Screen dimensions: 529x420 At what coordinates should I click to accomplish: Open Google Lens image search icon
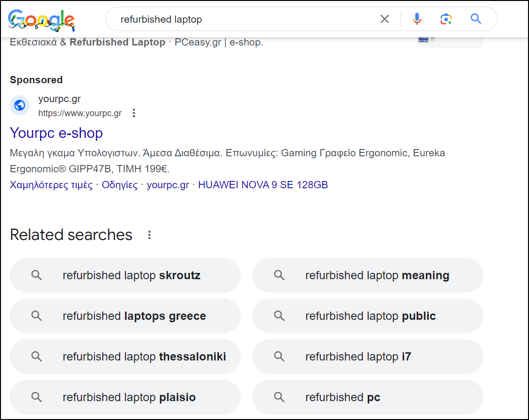point(446,19)
